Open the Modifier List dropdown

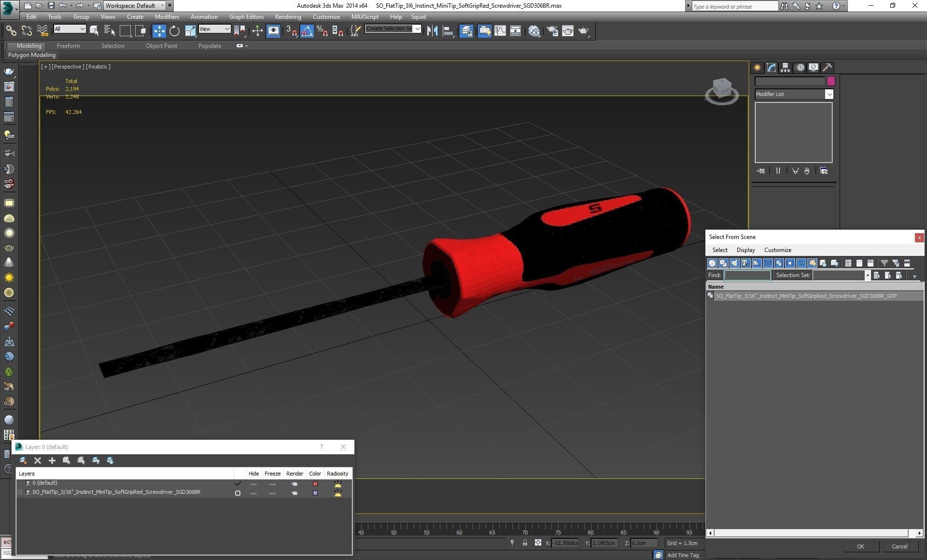pos(794,94)
